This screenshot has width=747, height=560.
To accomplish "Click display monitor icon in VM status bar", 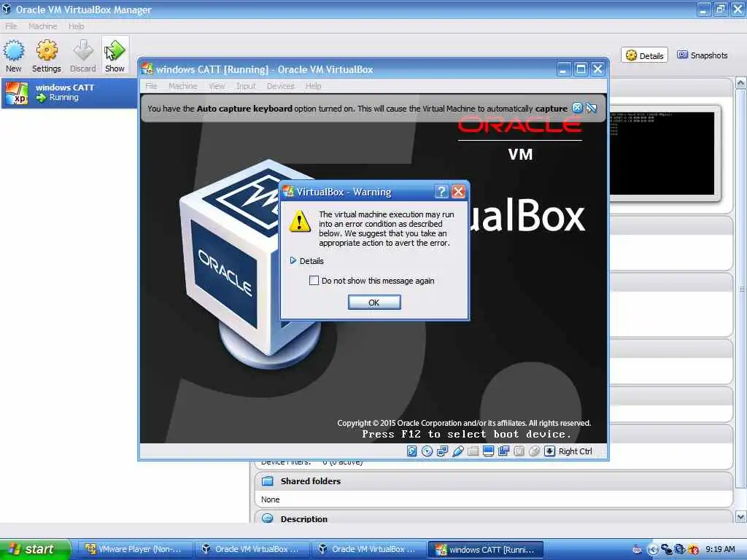I will tap(488, 451).
